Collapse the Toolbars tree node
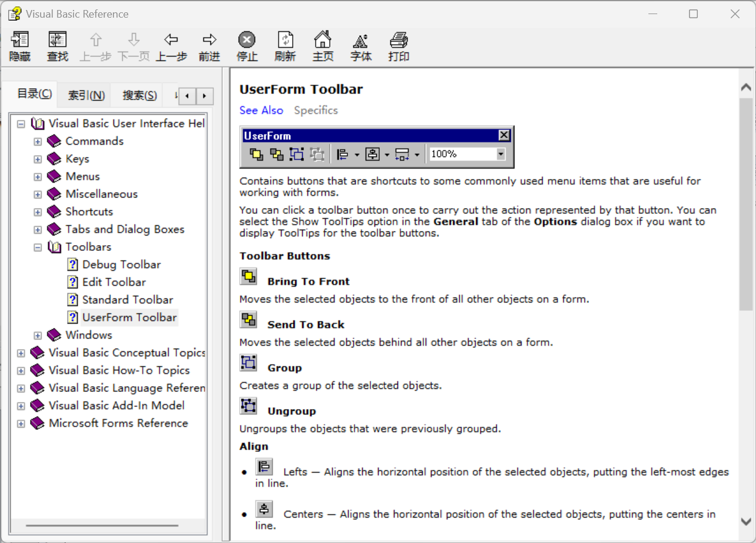756x543 pixels. point(38,247)
